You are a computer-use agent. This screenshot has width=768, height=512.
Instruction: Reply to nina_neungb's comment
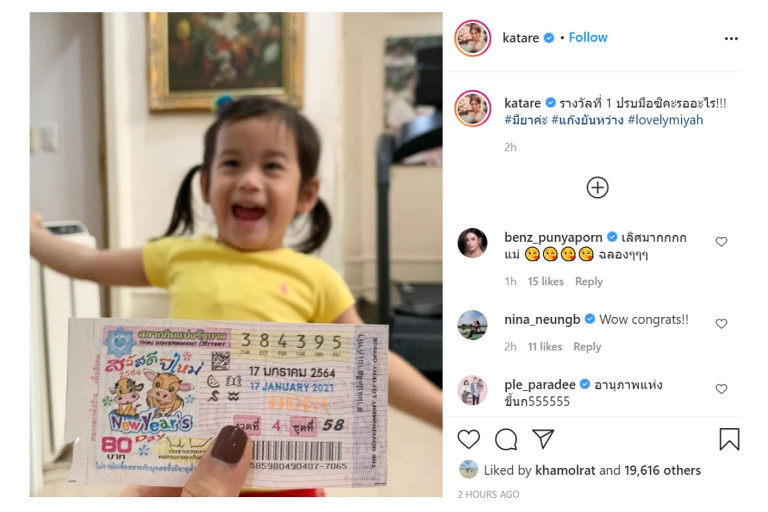[x=587, y=347]
